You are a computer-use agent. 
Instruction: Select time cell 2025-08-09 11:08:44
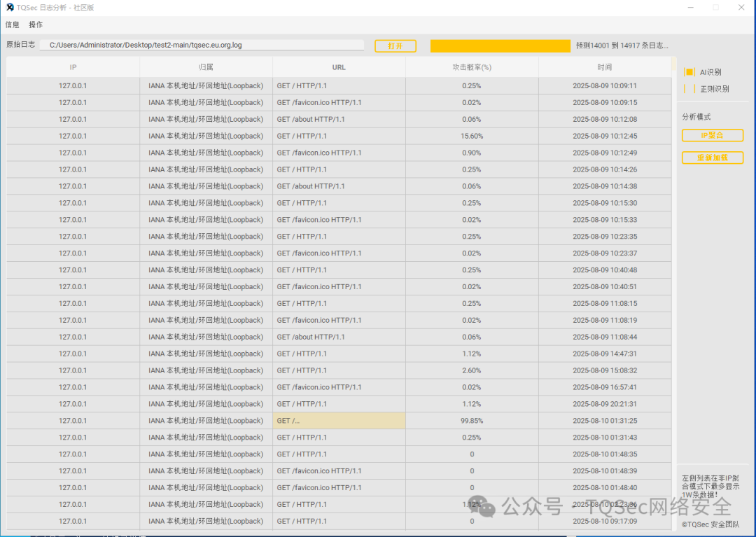click(x=605, y=337)
